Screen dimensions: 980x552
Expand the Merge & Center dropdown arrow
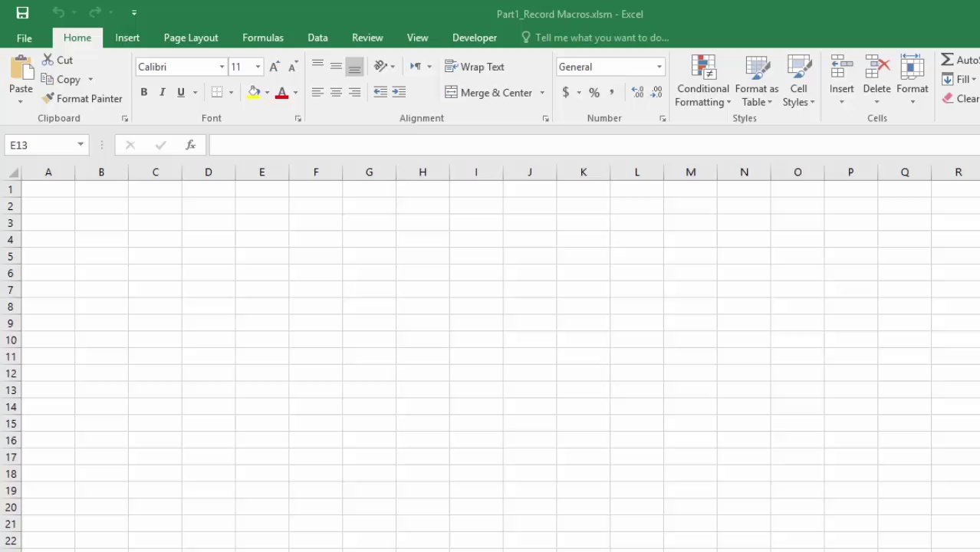click(x=542, y=93)
